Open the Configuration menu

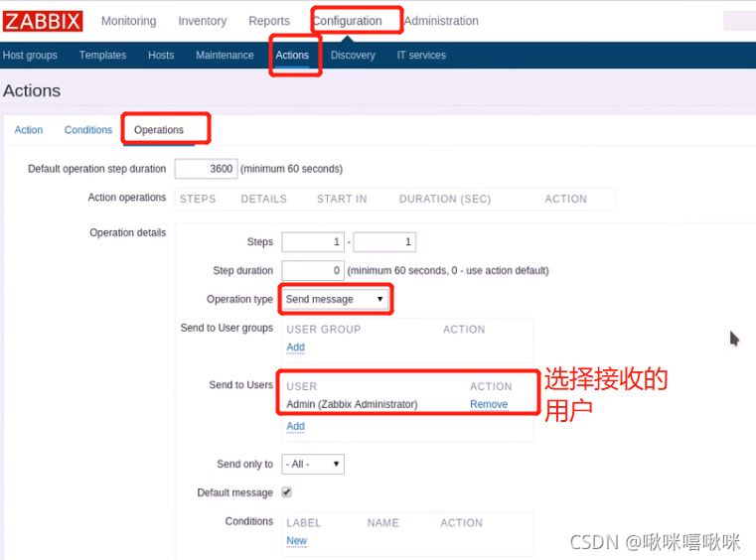click(347, 21)
